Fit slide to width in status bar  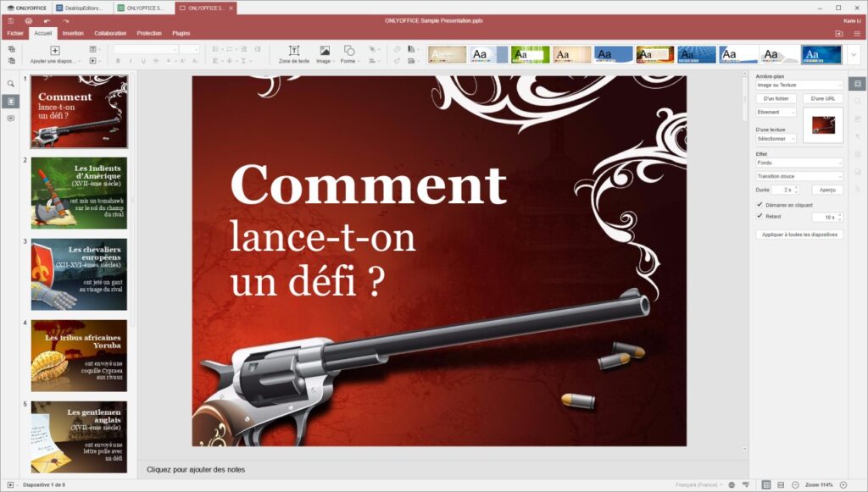[x=781, y=485]
